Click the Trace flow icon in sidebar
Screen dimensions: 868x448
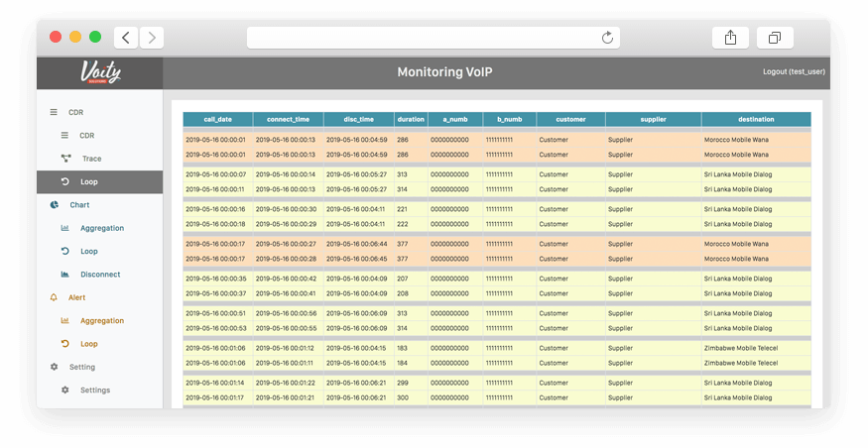pyautogui.click(x=65, y=159)
